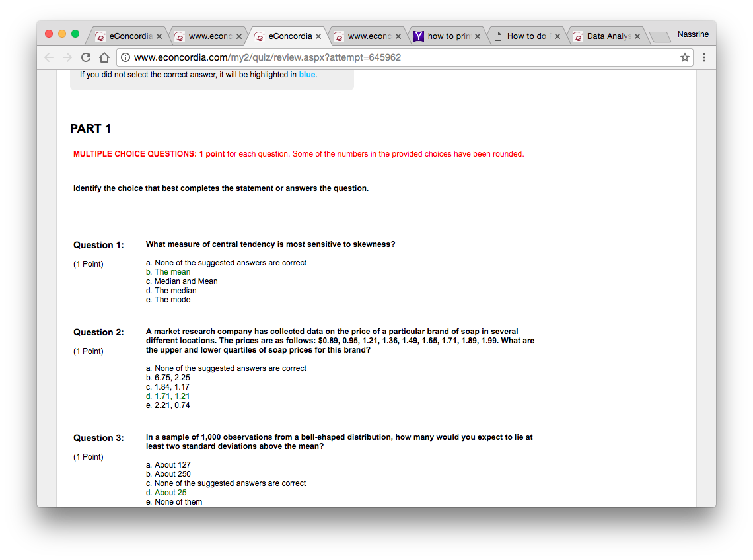The height and width of the screenshot is (560, 753).
Task: Reload the quiz review page
Action: click(86, 57)
